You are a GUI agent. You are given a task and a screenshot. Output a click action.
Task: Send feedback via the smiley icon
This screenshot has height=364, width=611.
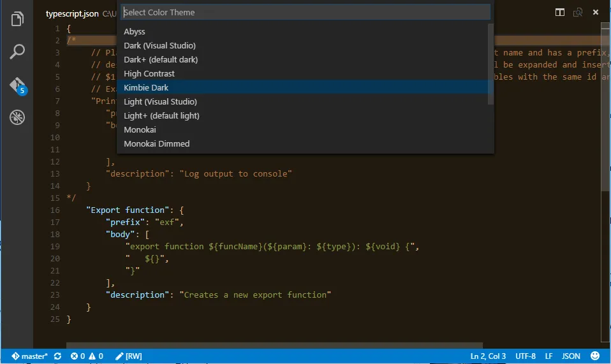pos(595,356)
